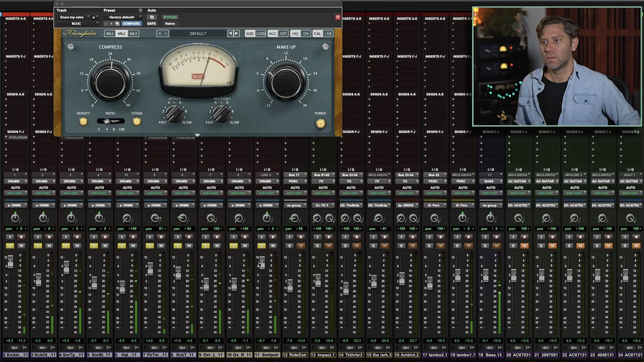Mute the 2 KickIn track

[x=21, y=246]
